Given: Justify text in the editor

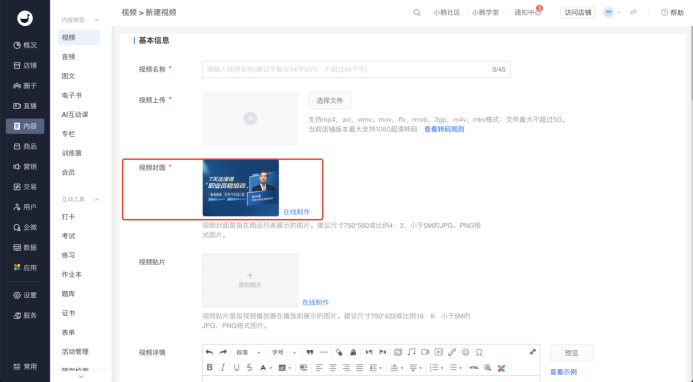Looking at the screenshot, I should pos(360,367).
